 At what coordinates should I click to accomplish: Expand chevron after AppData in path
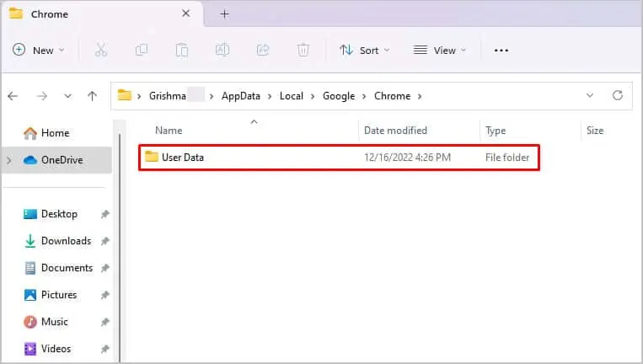pos(270,96)
